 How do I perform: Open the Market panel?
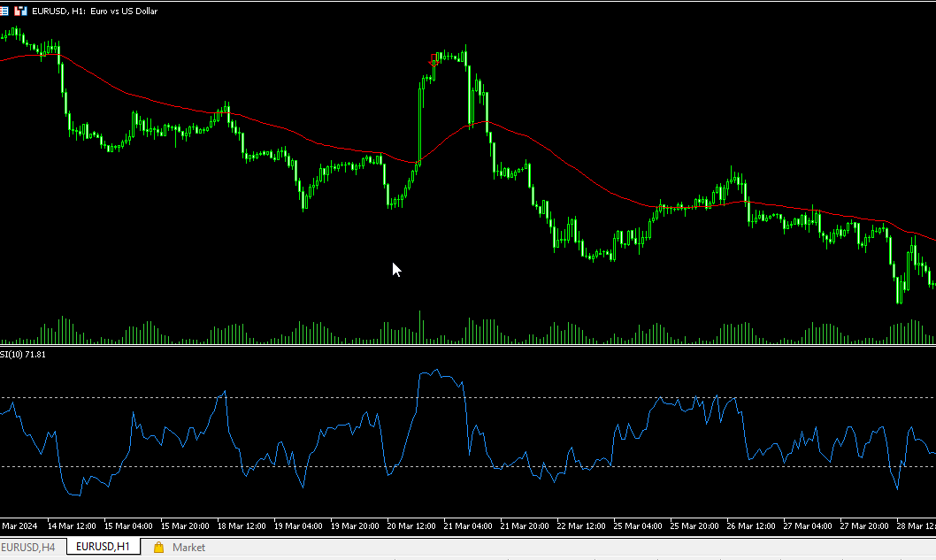coord(188,547)
